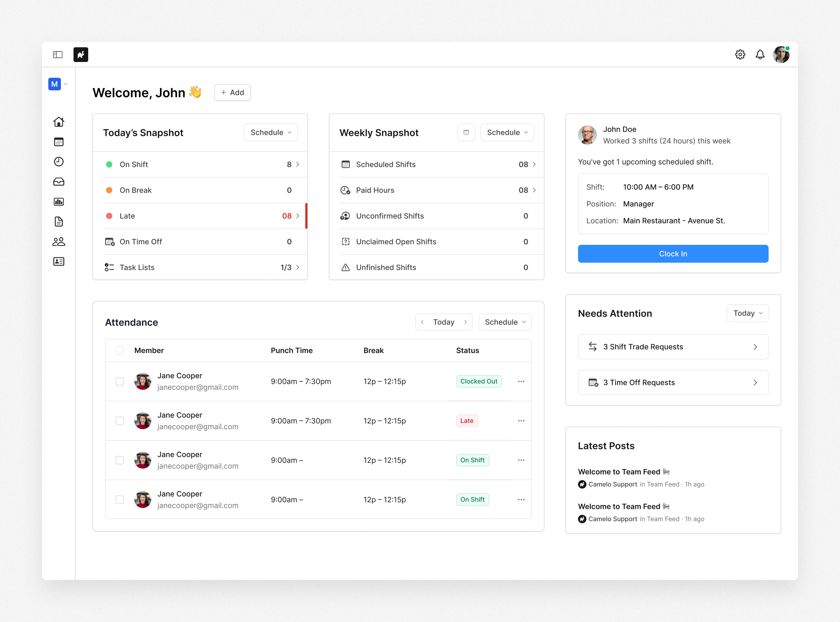Click Jane Cooper avatar in Clocked Out row

142,381
